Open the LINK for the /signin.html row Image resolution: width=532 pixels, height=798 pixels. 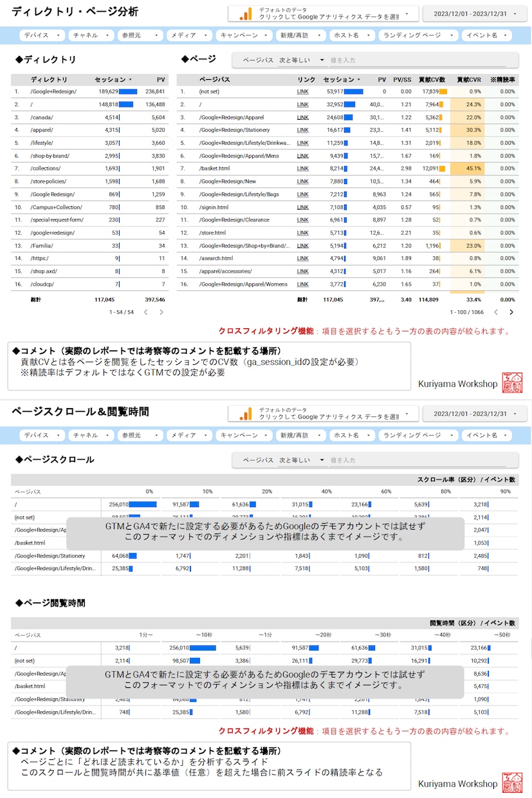point(302,207)
